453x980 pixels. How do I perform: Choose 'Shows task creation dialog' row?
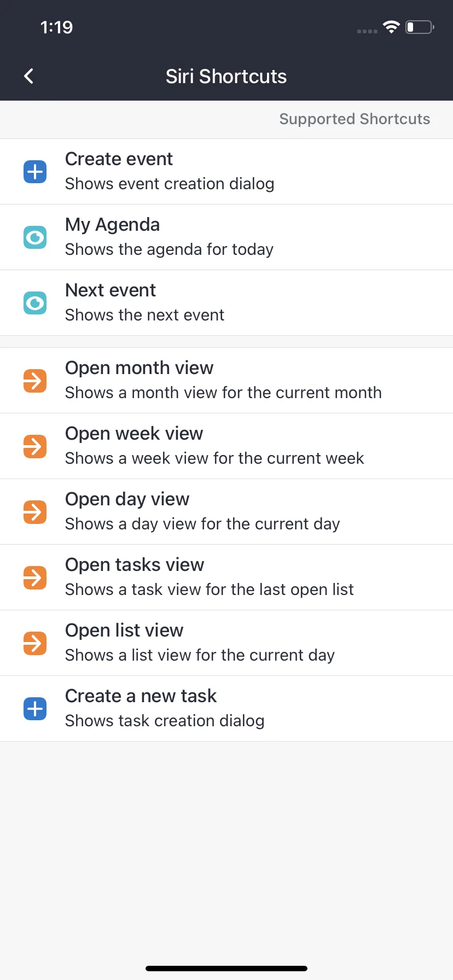click(x=226, y=709)
